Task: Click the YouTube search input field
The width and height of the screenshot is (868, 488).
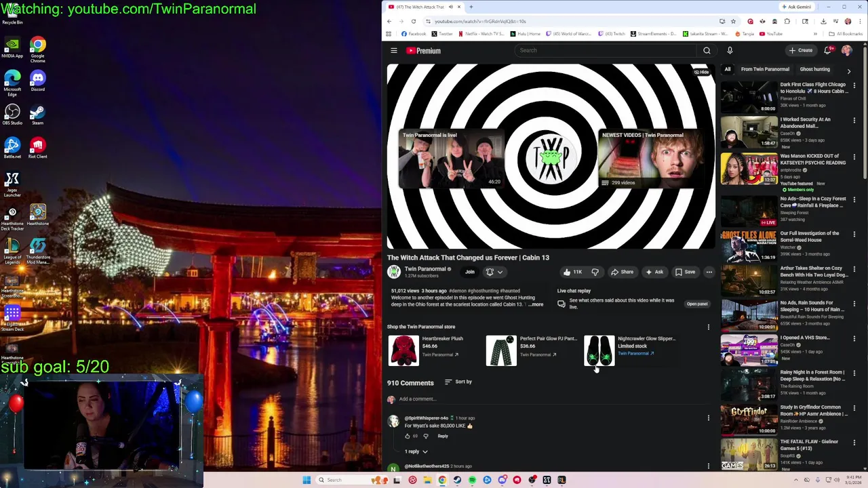Action: (605, 50)
